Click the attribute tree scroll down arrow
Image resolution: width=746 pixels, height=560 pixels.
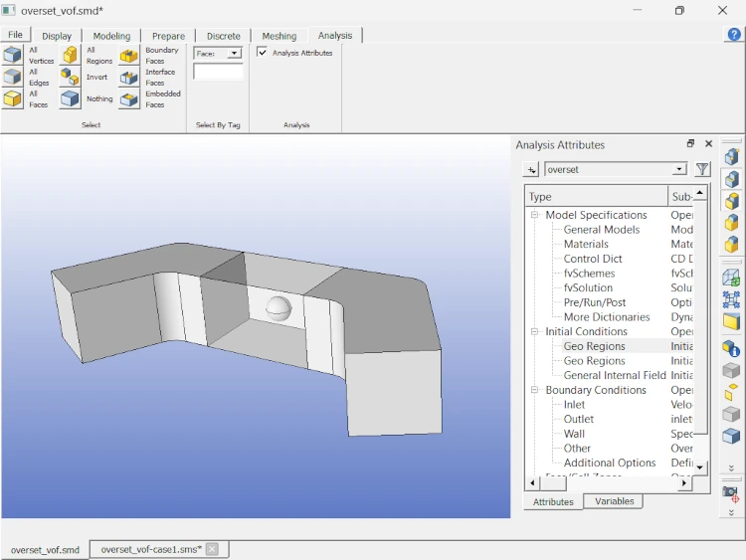[700, 467]
